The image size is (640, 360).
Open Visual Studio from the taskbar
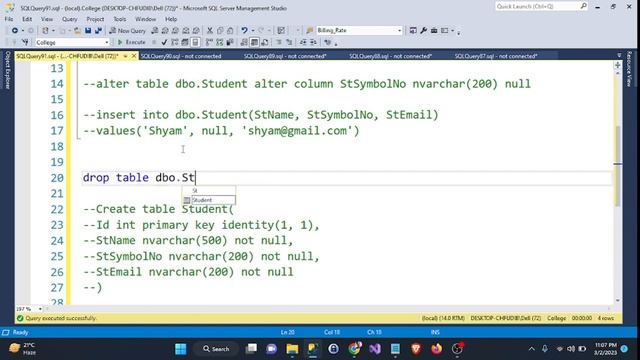375,349
